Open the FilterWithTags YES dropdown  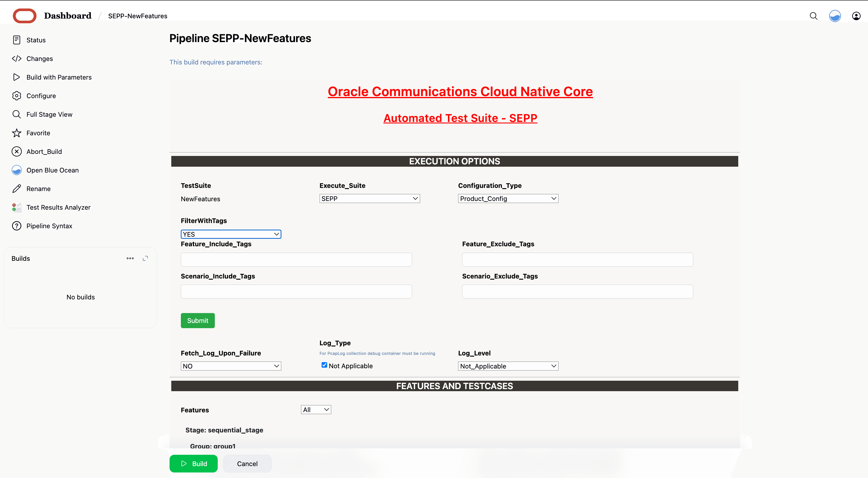231,234
